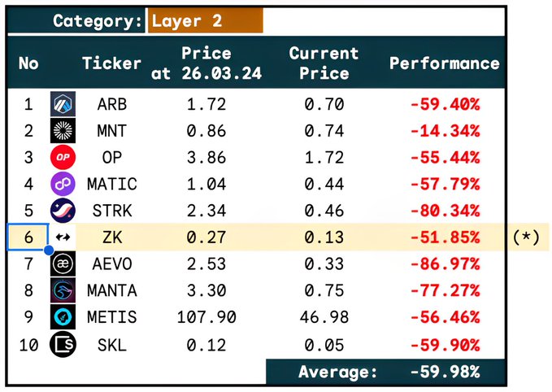Screen dimensions: 552x392
Task: Click the Mantle MNT logo icon
Action: (63, 130)
